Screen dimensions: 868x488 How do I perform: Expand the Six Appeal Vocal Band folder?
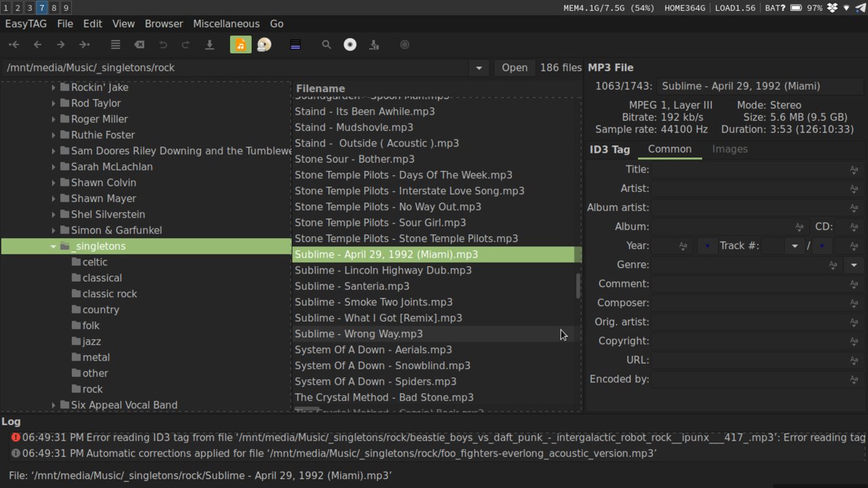54,405
